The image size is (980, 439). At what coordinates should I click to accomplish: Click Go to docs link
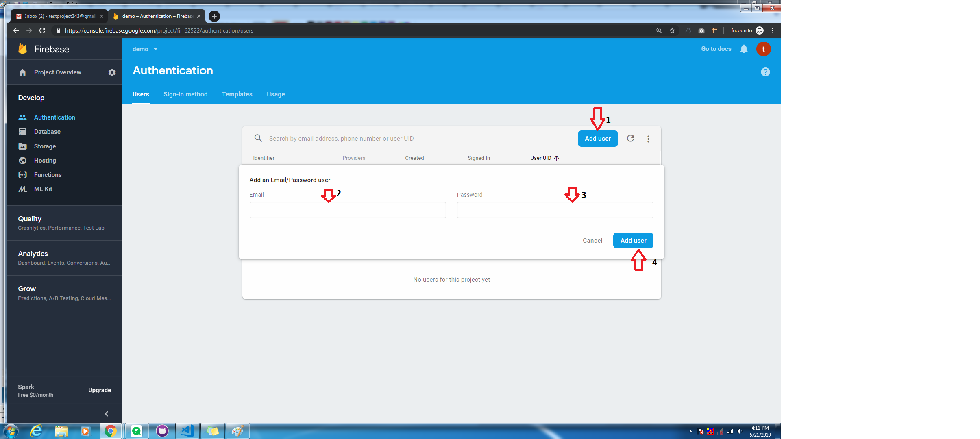[x=716, y=49]
